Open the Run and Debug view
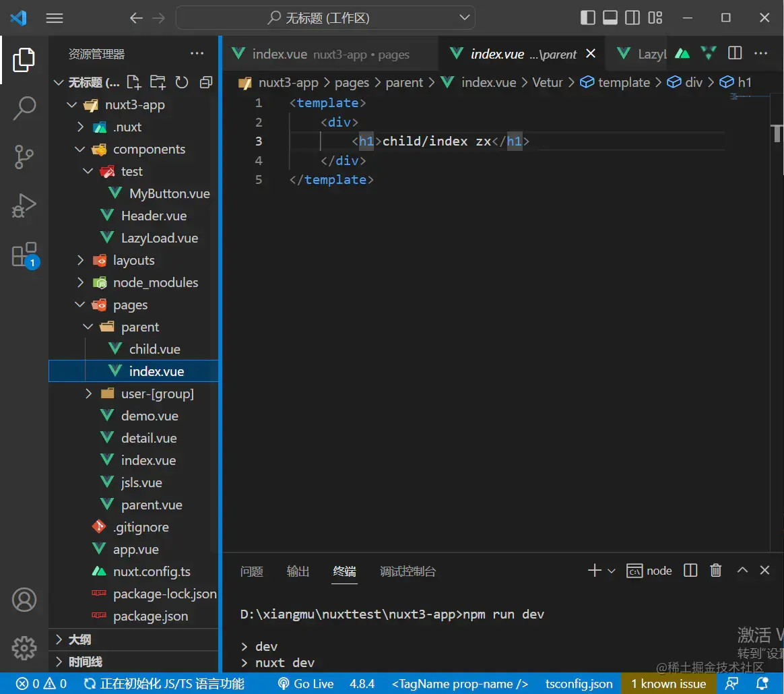This screenshot has width=784, height=694. click(x=24, y=205)
